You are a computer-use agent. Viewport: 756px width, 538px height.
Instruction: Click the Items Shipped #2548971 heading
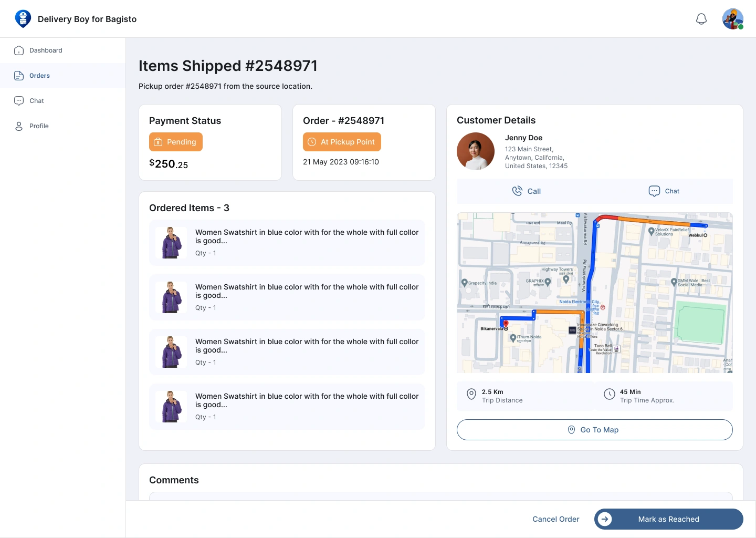[228, 66]
